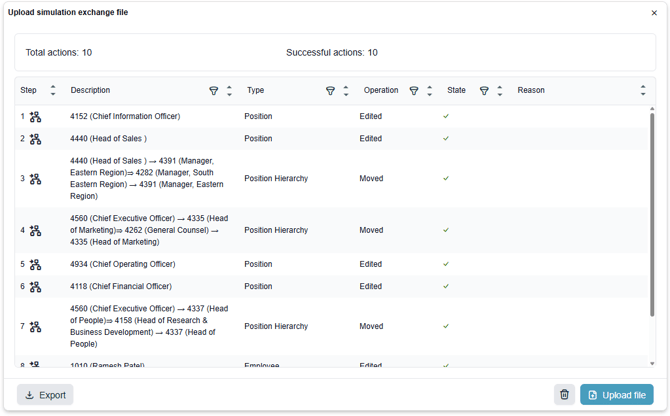Viewport: 670px width, 416px height.
Task: Click 'Edited' operation in step 5 row
Action: [370, 264]
